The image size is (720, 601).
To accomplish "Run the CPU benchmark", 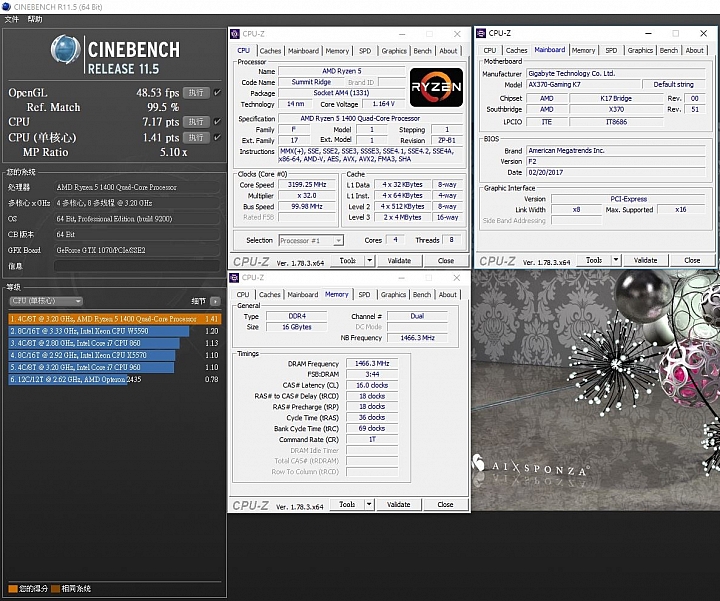I will (196, 122).
